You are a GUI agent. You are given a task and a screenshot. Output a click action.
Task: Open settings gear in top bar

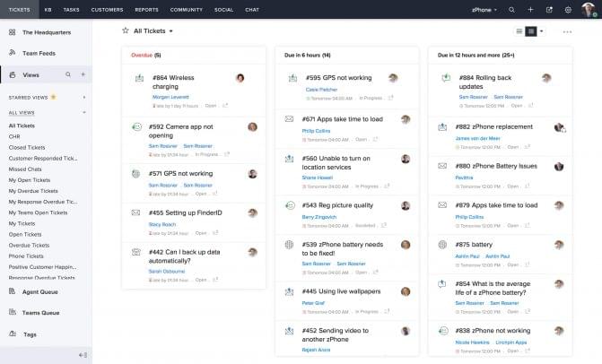tap(568, 10)
